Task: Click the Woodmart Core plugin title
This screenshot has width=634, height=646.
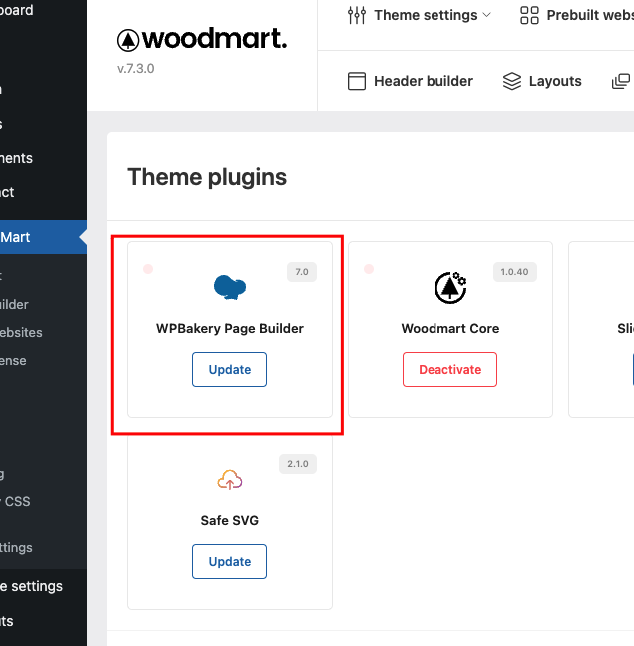Action: [x=450, y=328]
